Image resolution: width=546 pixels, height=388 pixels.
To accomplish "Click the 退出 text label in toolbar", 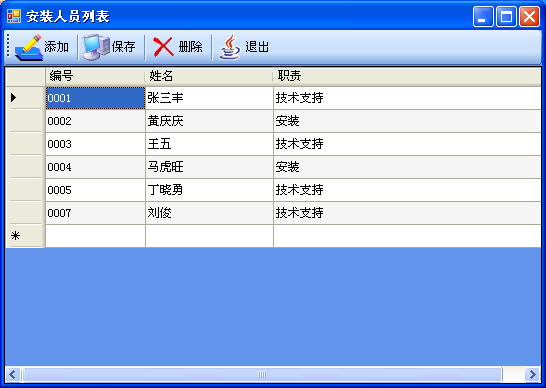I will coord(257,47).
